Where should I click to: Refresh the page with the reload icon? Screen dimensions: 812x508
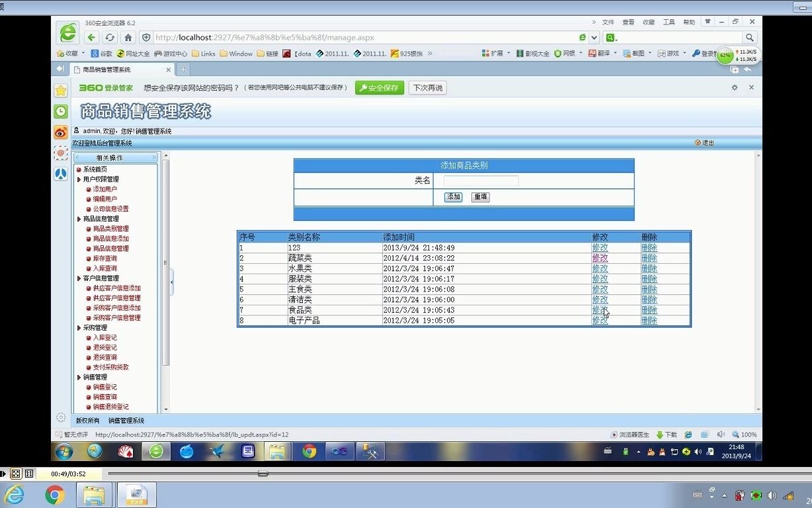coord(108,38)
